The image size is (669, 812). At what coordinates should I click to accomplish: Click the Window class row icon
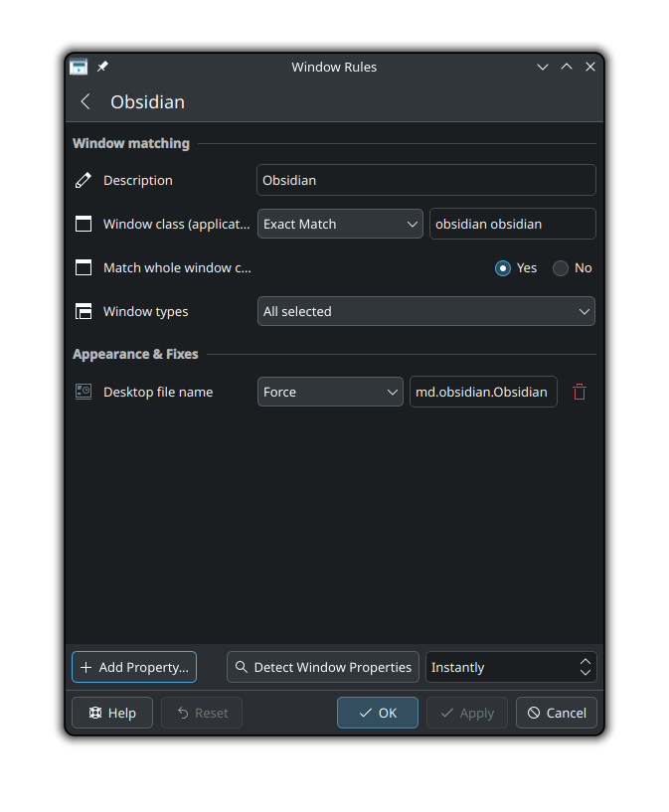84,225
